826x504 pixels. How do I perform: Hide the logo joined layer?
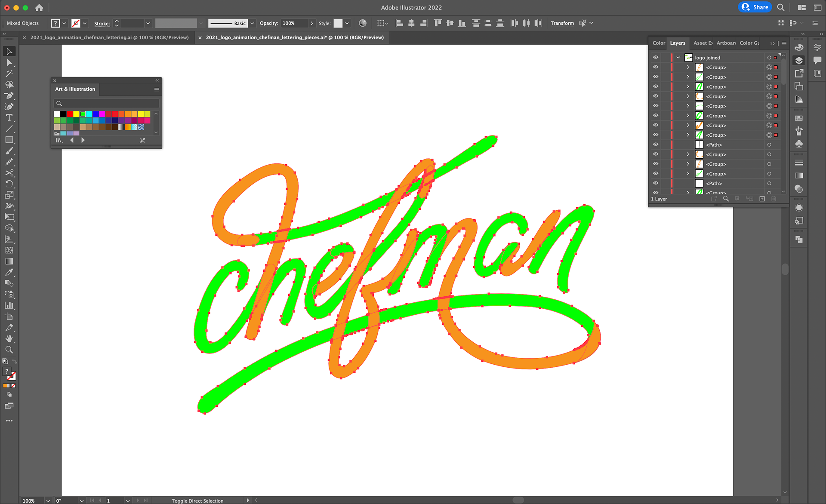[656, 57]
